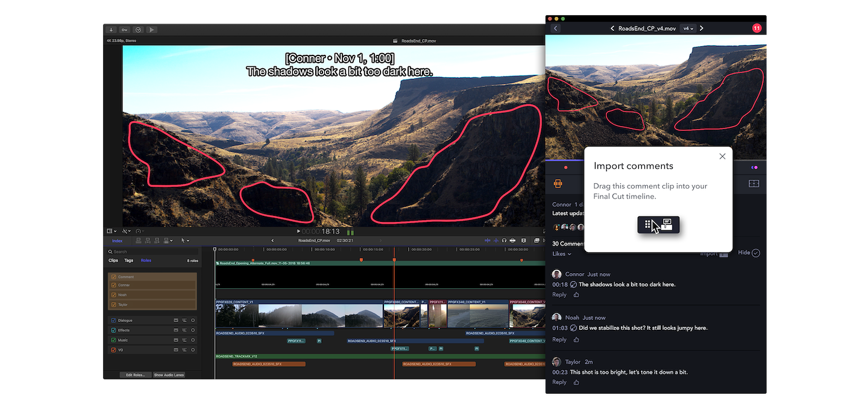Open the overwrite edit options dropdown
This screenshot has width=868, height=407.
point(168,241)
